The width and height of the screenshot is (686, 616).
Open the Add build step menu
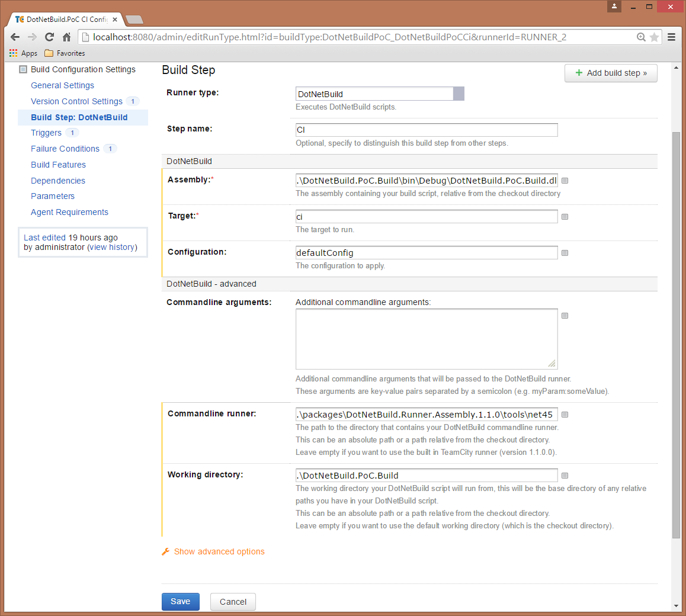[x=611, y=73]
